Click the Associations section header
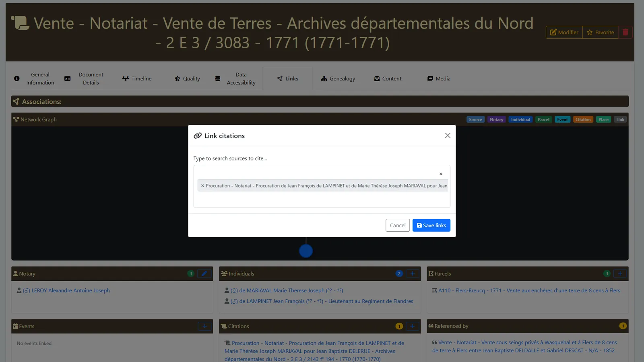The width and height of the screenshot is (644, 362). coord(320,101)
